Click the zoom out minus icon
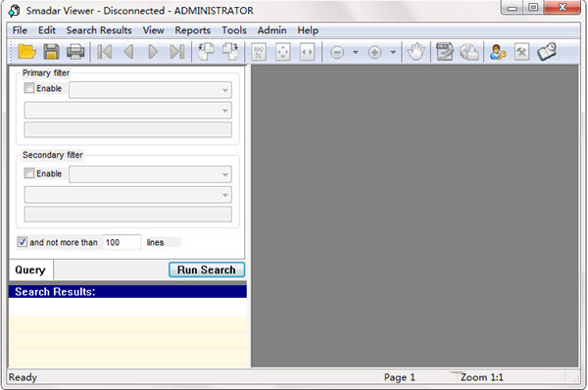The image size is (588, 390). pyautogui.click(x=337, y=52)
